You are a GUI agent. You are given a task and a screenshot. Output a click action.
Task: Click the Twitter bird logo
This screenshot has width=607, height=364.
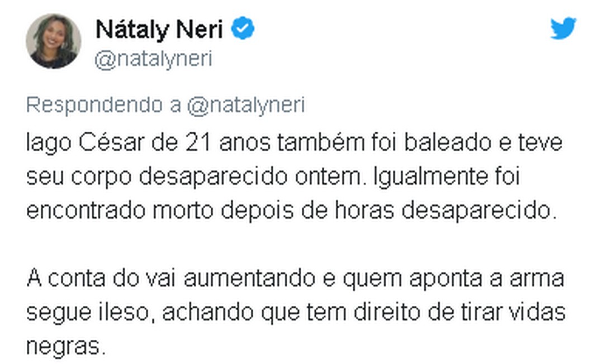[562, 28]
